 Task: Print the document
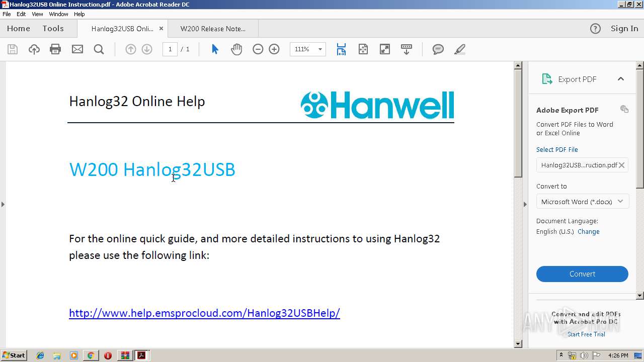(55, 49)
